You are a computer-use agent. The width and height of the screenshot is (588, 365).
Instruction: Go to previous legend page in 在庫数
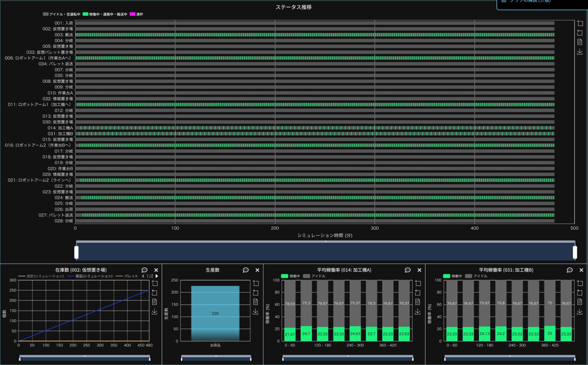[x=143, y=276]
